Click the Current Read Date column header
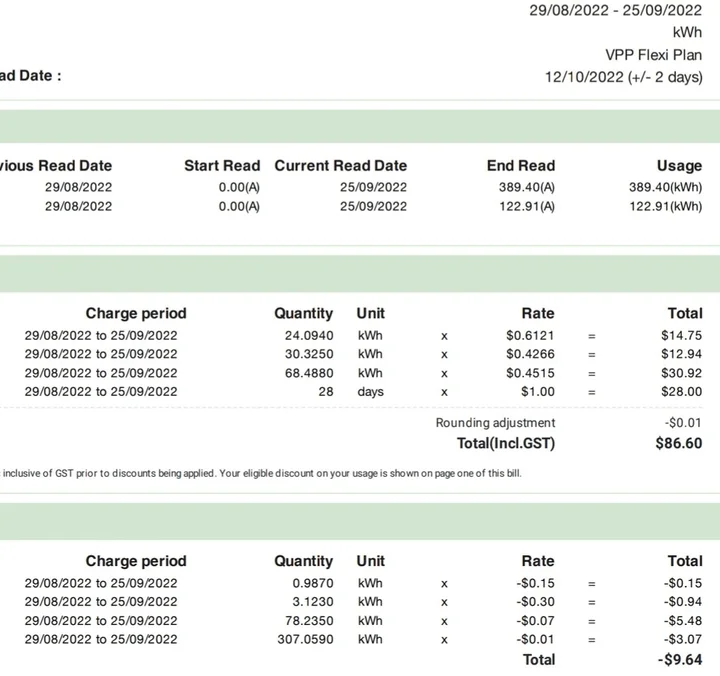The image size is (720, 676). click(340, 166)
